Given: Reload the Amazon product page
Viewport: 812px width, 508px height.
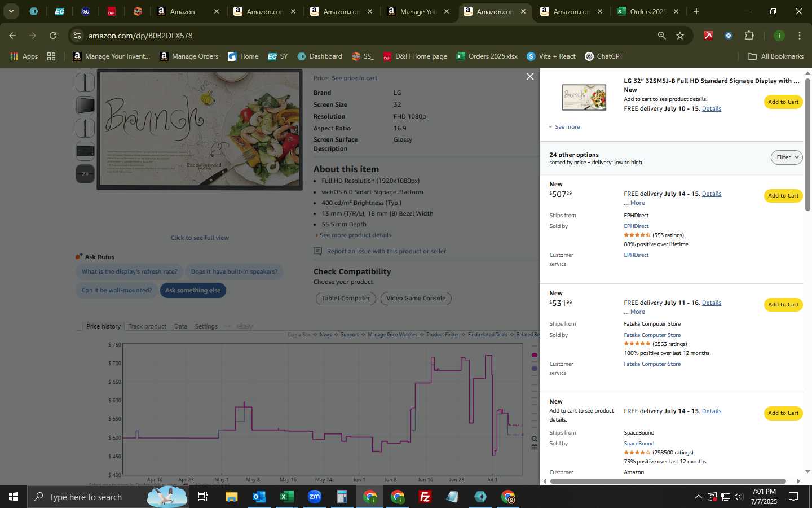Looking at the screenshot, I should (53, 36).
